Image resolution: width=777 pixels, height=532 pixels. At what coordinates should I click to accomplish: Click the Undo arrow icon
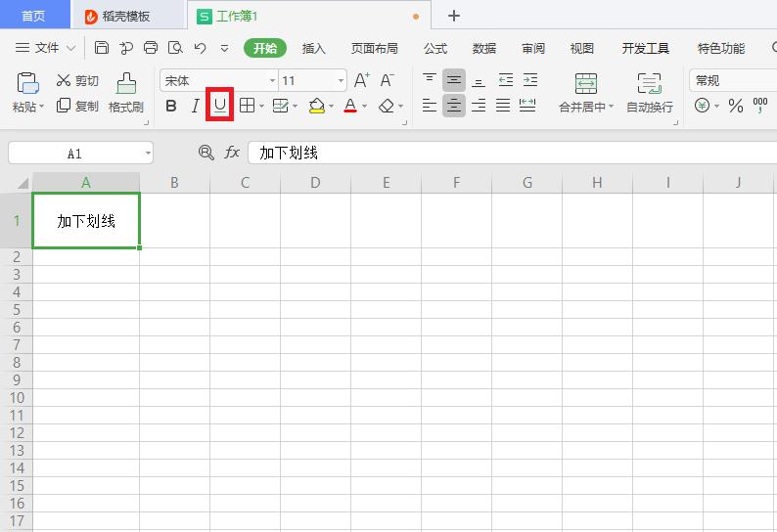point(201,48)
